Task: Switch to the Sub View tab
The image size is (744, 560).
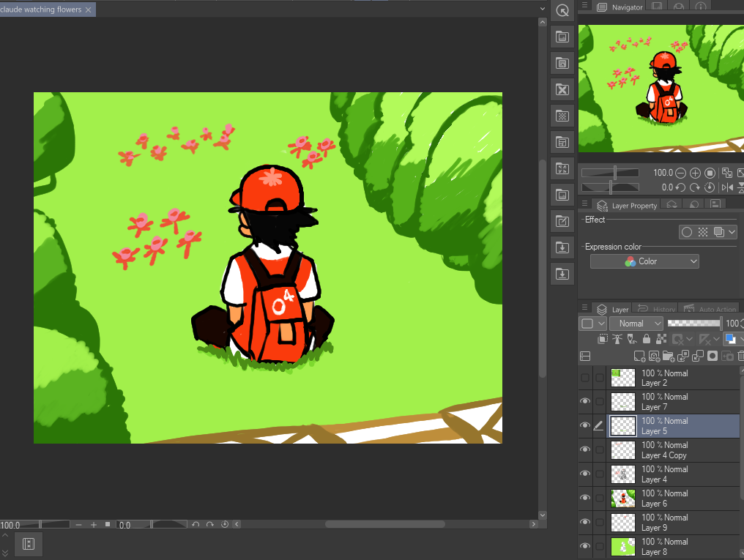Action: (657, 6)
